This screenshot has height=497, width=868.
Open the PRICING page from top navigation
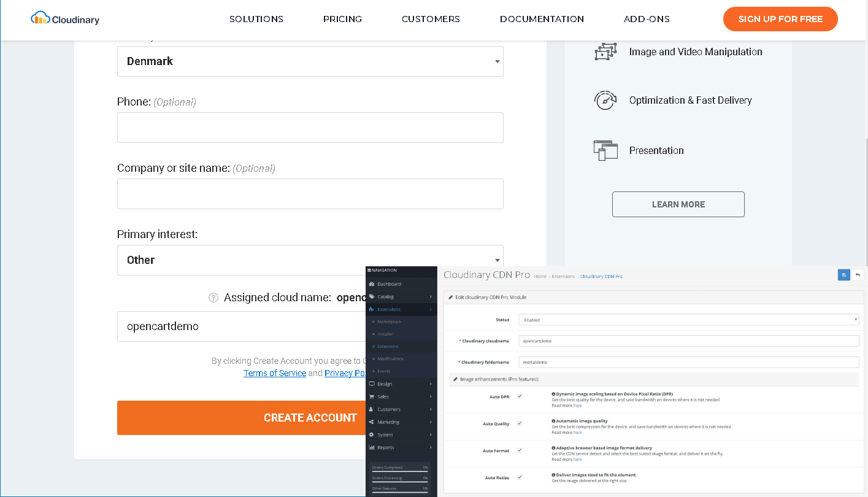(342, 19)
